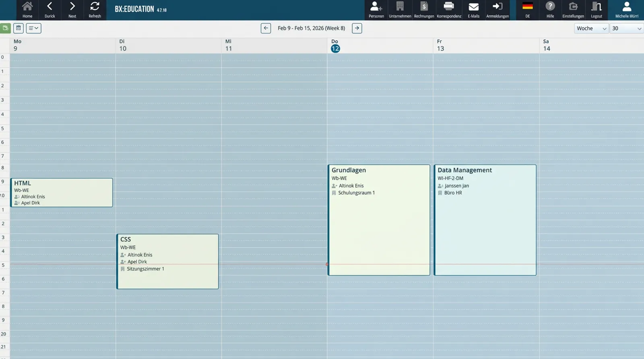The height and width of the screenshot is (359, 644).
Task: Open the Unternehmen section
Action: (400, 10)
